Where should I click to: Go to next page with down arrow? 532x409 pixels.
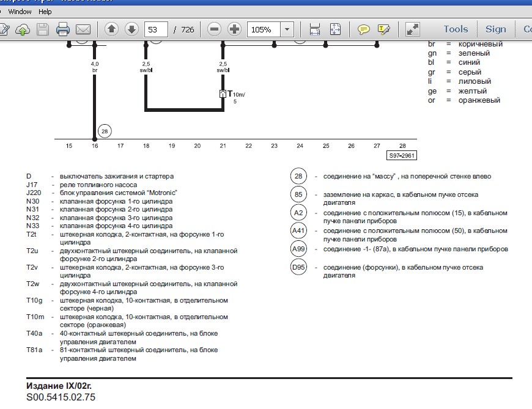131,29
